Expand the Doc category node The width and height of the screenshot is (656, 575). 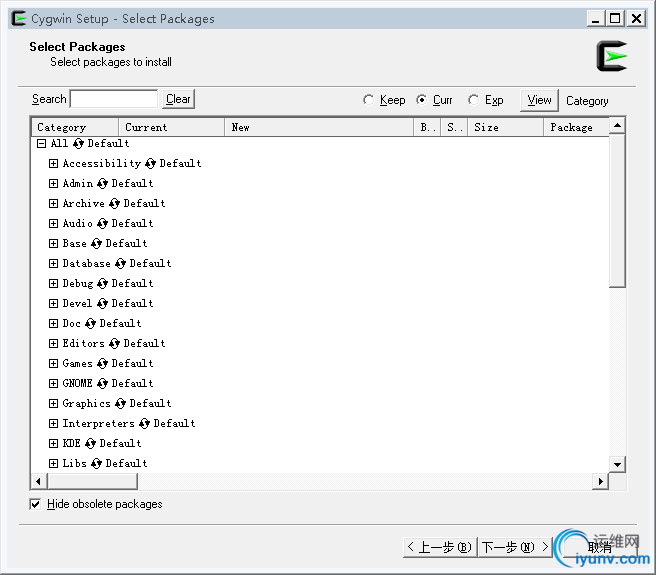(53, 324)
